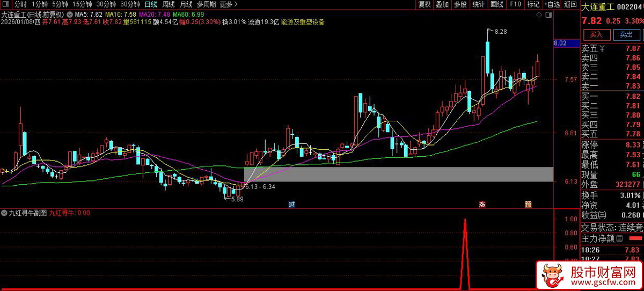Click the 能源及重型设备 sector link
The height and width of the screenshot is (291, 644).
click(x=303, y=22)
